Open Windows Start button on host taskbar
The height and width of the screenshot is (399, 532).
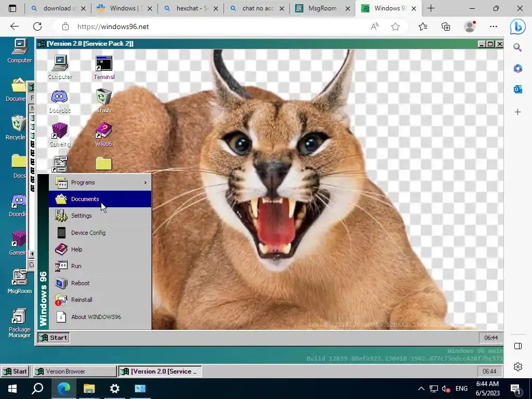tap(12, 389)
